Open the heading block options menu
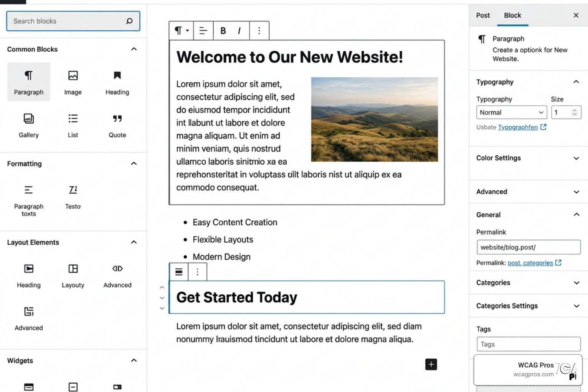Viewport: 588px width, 392px height. 198,272
